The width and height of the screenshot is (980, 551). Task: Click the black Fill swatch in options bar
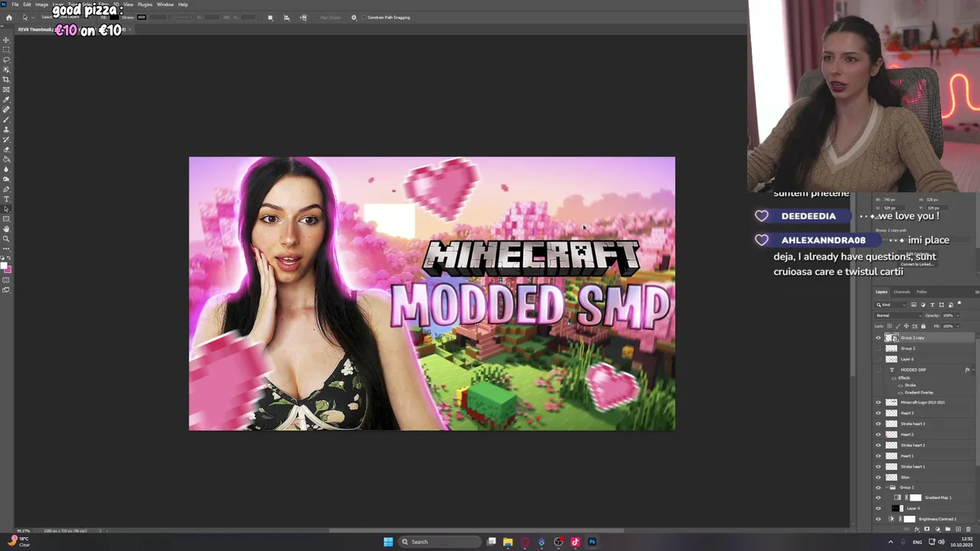click(x=114, y=17)
